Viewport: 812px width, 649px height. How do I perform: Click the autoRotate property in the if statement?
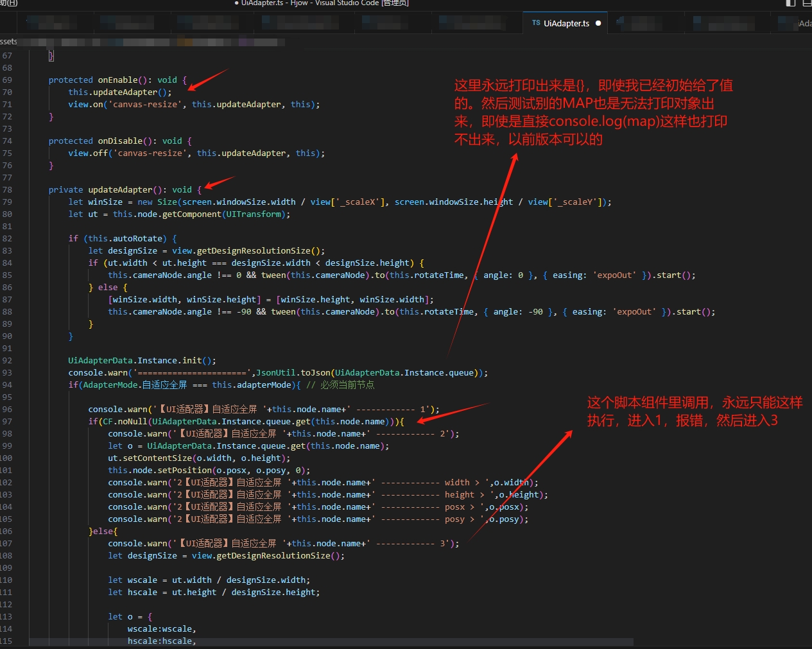(139, 239)
